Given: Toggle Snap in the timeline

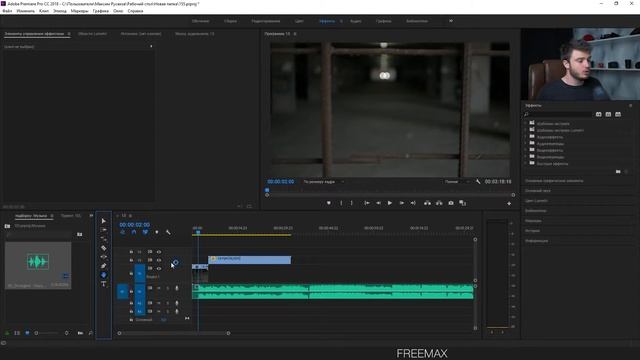Looking at the screenshot, I should point(134,232).
